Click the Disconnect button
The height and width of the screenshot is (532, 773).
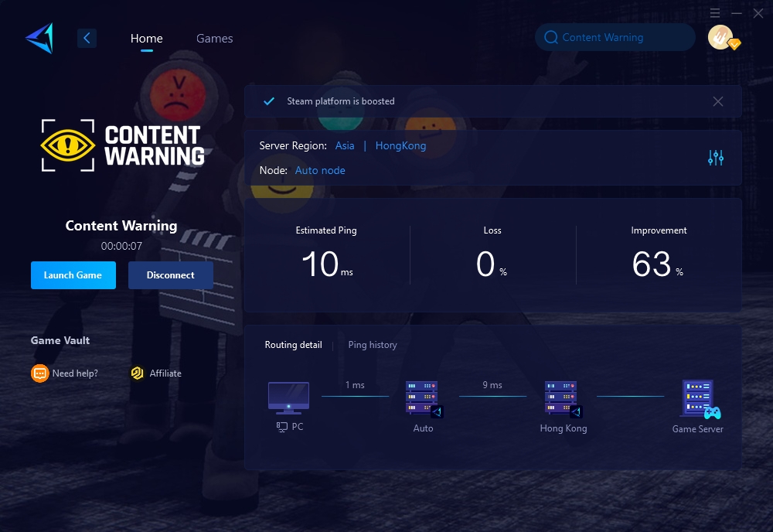[171, 275]
